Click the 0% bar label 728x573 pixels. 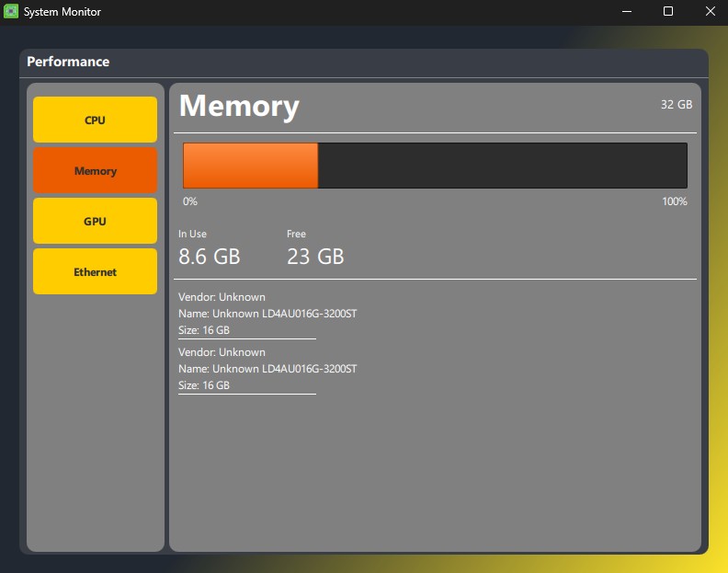click(x=190, y=201)
